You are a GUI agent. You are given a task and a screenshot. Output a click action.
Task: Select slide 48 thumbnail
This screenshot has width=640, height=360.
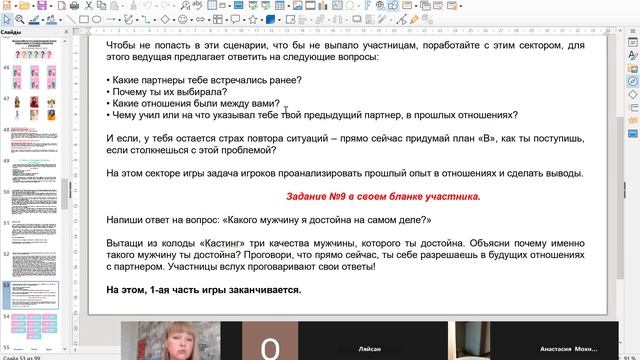(34, 139)
